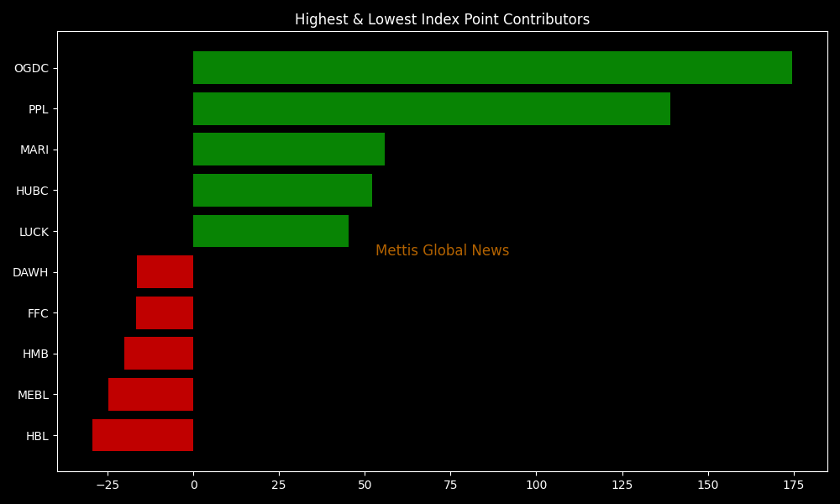This screenshot has height=504, width=840.
Task: Select the green HUBC bar
Action: tap(282, 190)
